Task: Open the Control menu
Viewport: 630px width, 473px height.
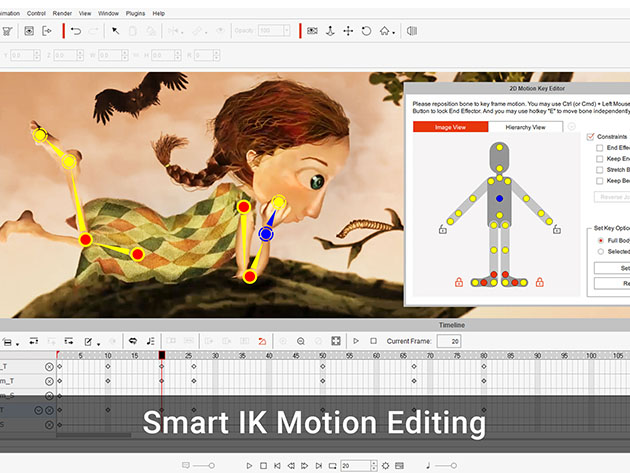Action: pos(36,13)
